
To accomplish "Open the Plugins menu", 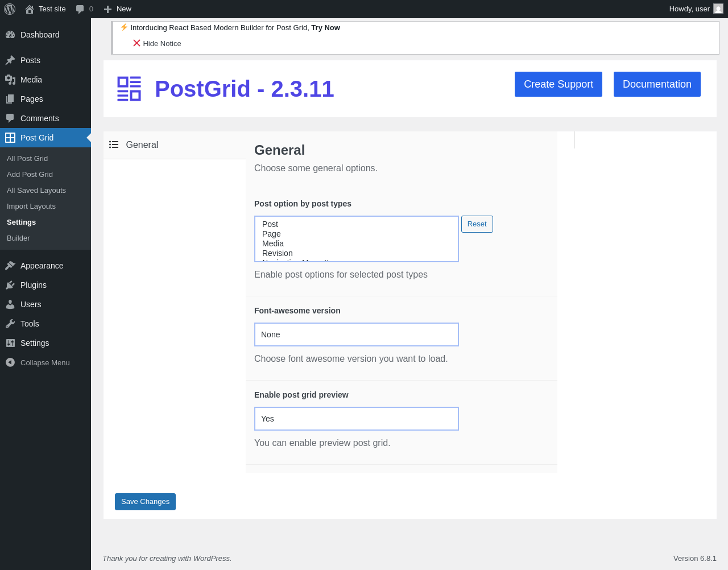I will (45, 285).
